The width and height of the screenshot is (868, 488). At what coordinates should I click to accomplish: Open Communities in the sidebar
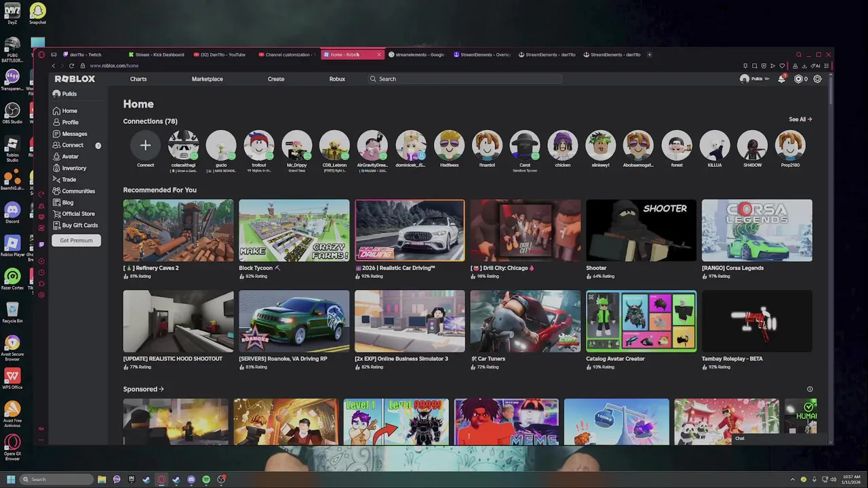[74, 191]
